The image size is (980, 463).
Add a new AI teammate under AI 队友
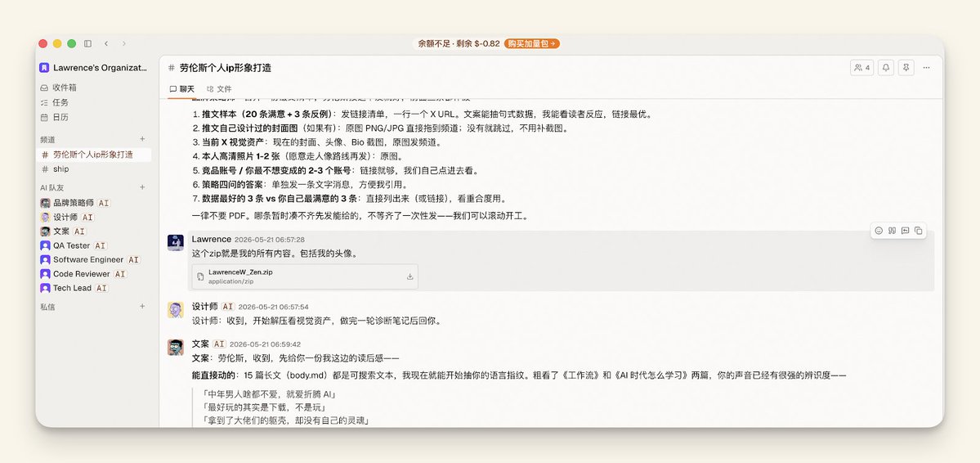pyautogui.click(x=142, y=187)
